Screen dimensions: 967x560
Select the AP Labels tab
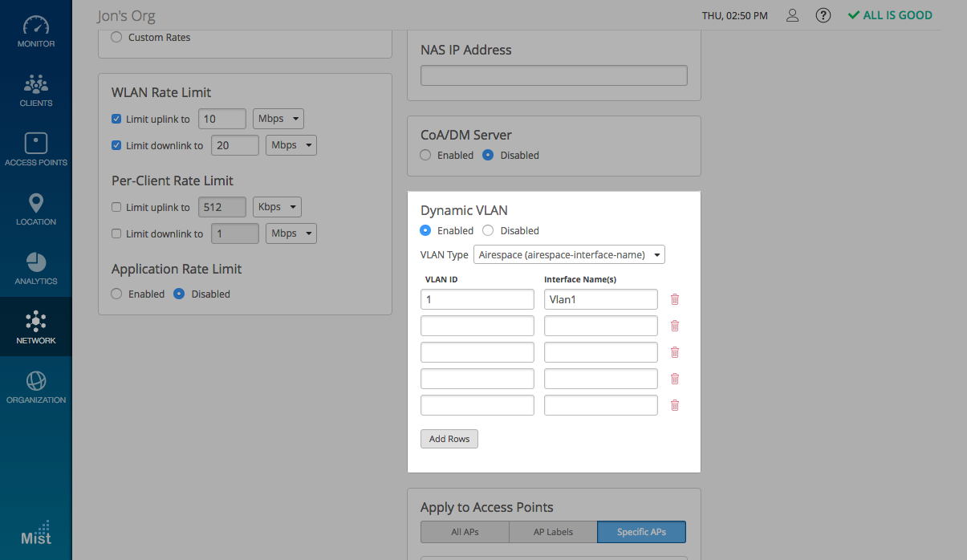coord(553,532)
